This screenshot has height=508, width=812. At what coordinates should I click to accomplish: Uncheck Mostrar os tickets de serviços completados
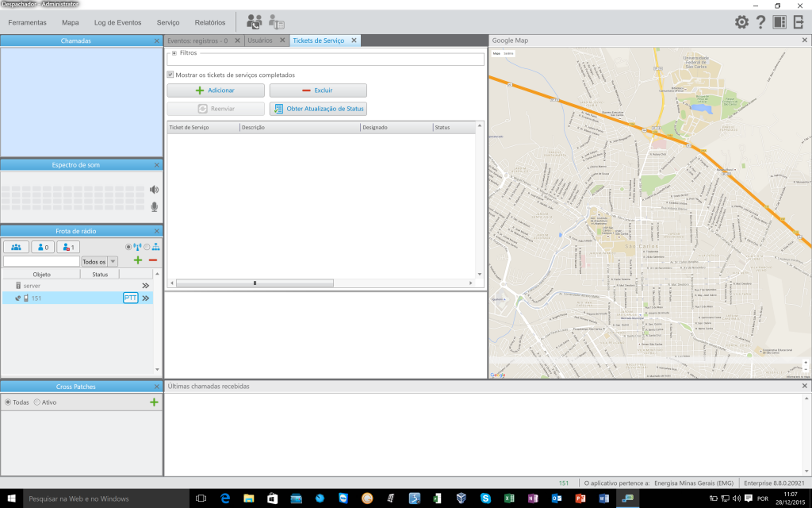tap(170, 75)
